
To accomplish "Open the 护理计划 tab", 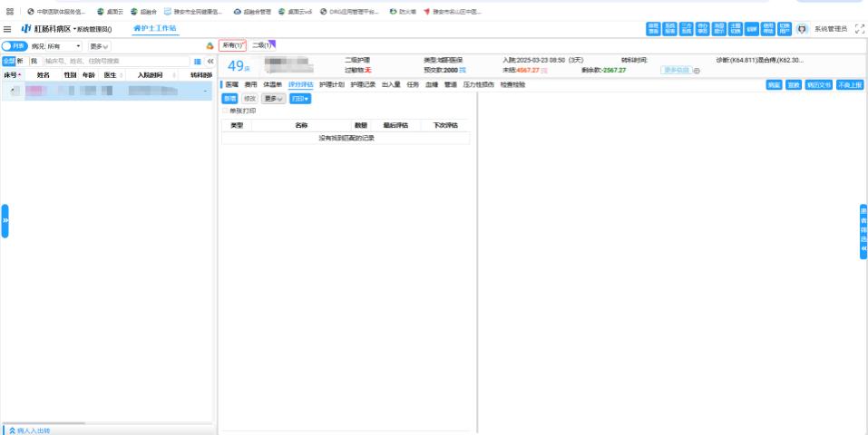I will [x=332, y=84].
